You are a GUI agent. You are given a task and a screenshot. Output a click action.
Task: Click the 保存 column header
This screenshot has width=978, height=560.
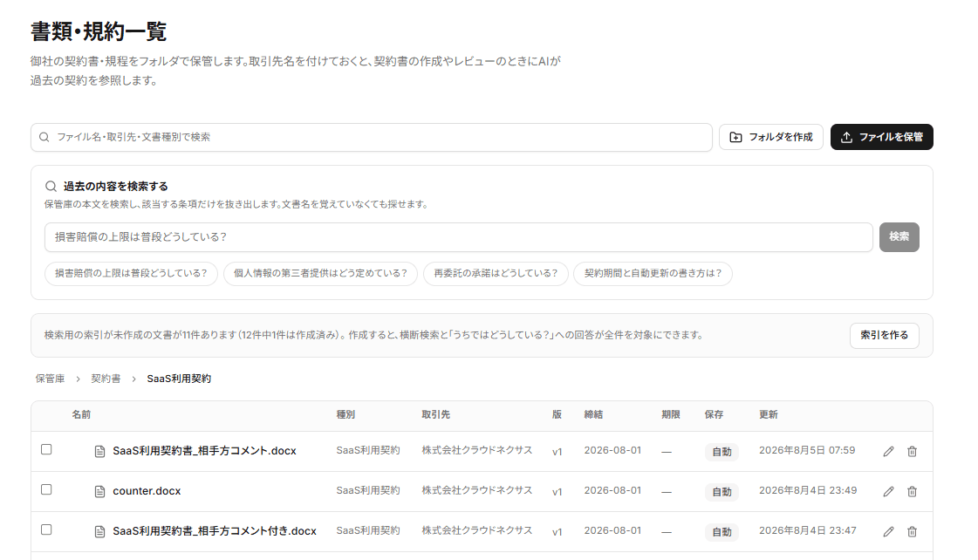point(715,414)
